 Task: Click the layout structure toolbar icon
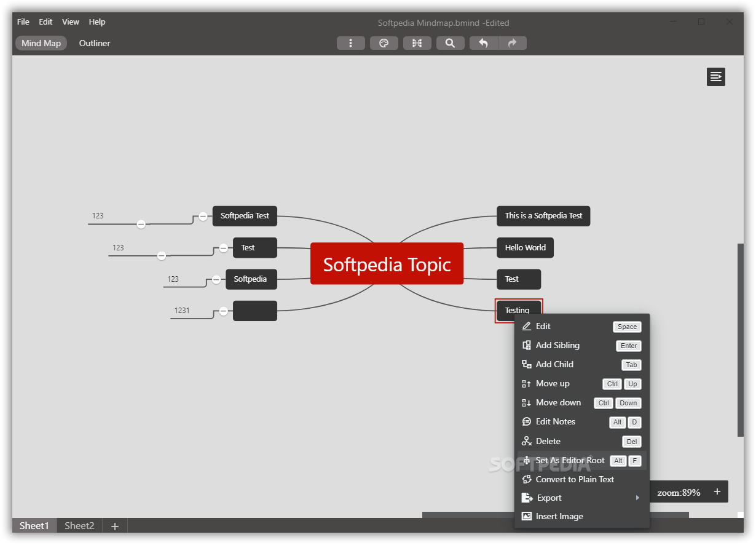417,43
